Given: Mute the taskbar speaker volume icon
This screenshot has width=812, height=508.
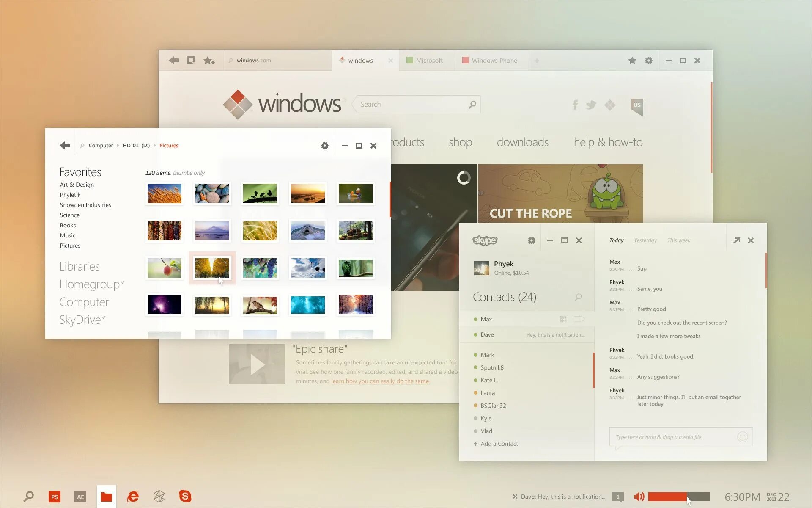Looking at the screenshot, I should (639, 497).
